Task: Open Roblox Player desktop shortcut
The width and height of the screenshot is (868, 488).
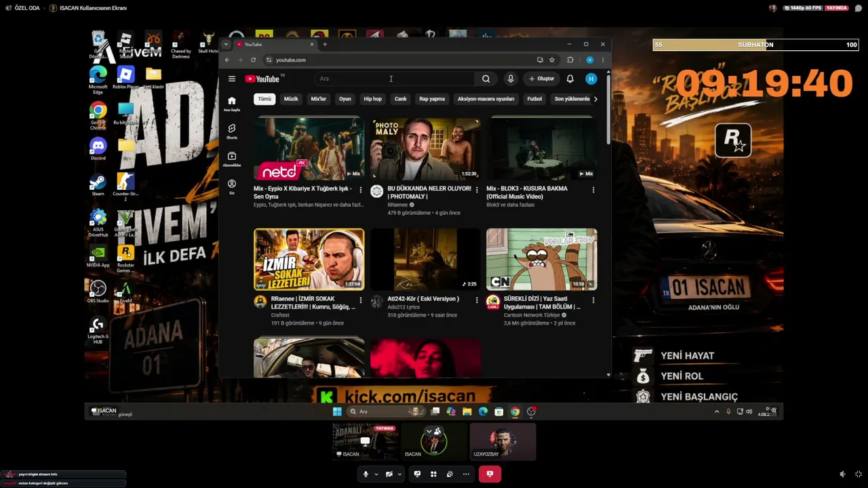Action: [x=125, y=77]
